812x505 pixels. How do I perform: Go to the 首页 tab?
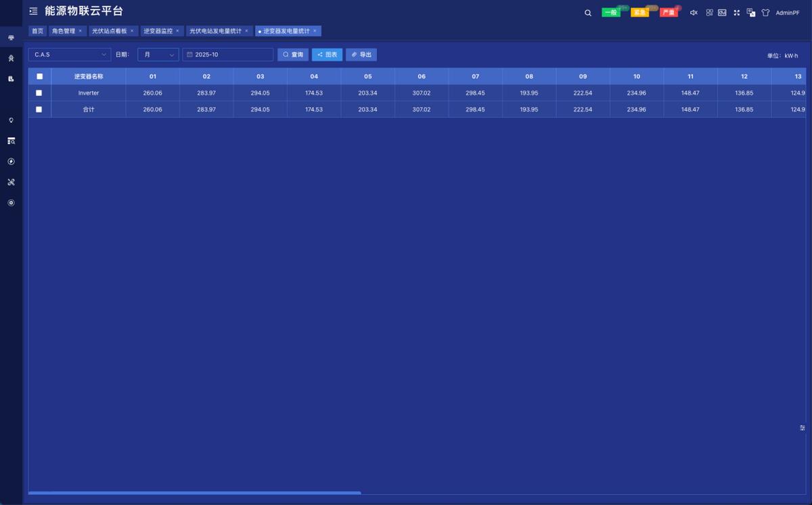tap(37, 30)
